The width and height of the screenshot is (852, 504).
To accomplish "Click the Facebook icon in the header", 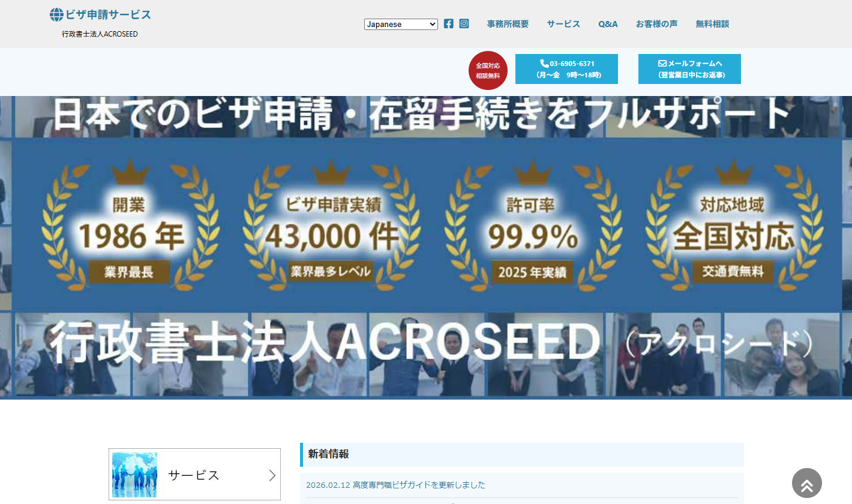I will point(449,23).
